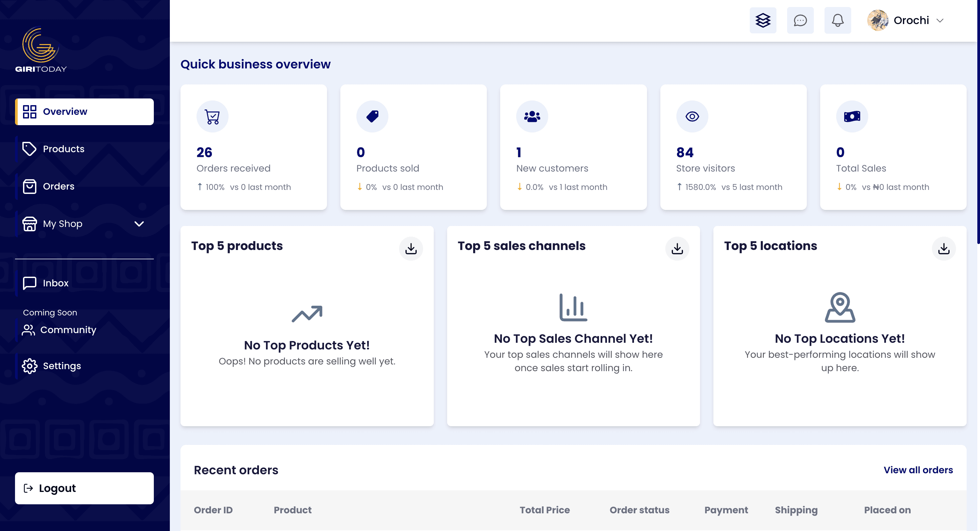
Task: Click the Order ID column header
Action: (x=213, y=510)
